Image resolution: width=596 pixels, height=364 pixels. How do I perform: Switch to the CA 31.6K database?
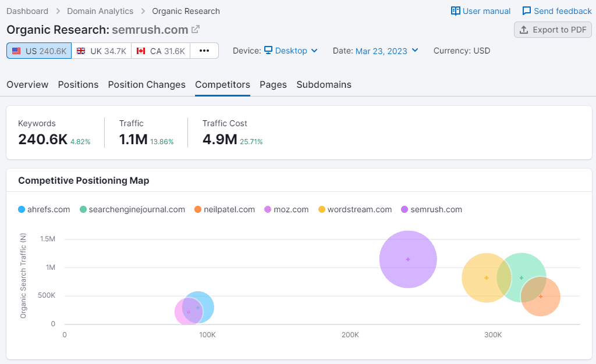point(161,51)
